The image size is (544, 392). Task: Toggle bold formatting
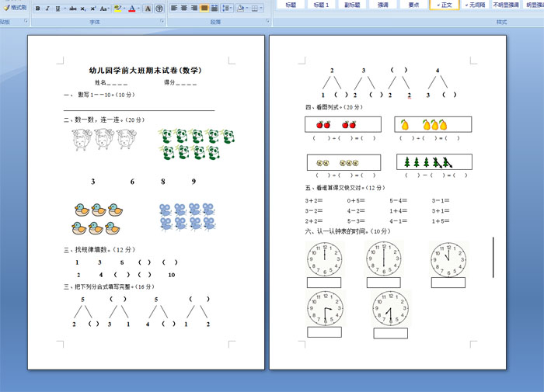(37, 9)
